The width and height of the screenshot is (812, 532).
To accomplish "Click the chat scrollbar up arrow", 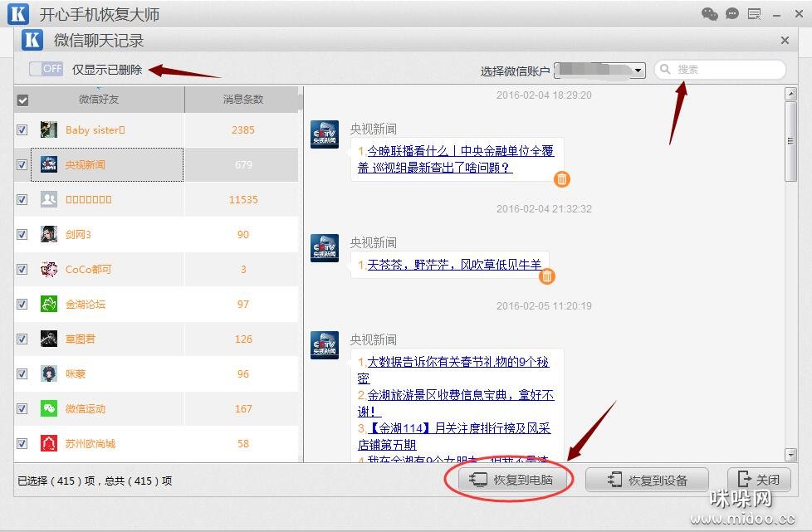I will (x=790, y=94).
